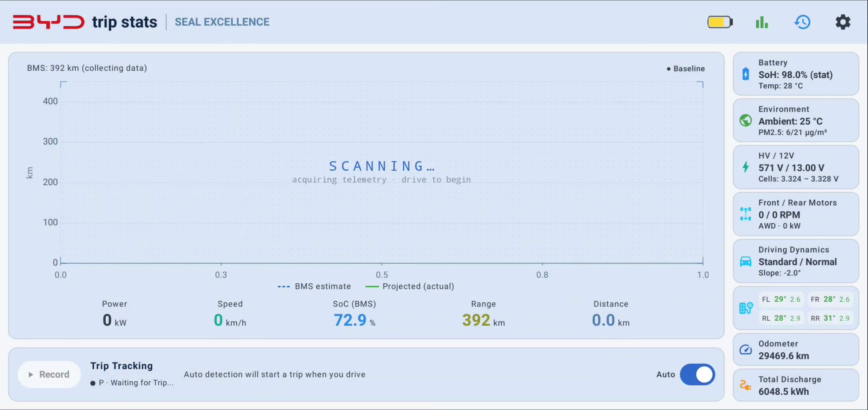This screenshot has height=410, width=868.
Task: Click the plug icon in Total Discharge card
Action: pos(746,385)
